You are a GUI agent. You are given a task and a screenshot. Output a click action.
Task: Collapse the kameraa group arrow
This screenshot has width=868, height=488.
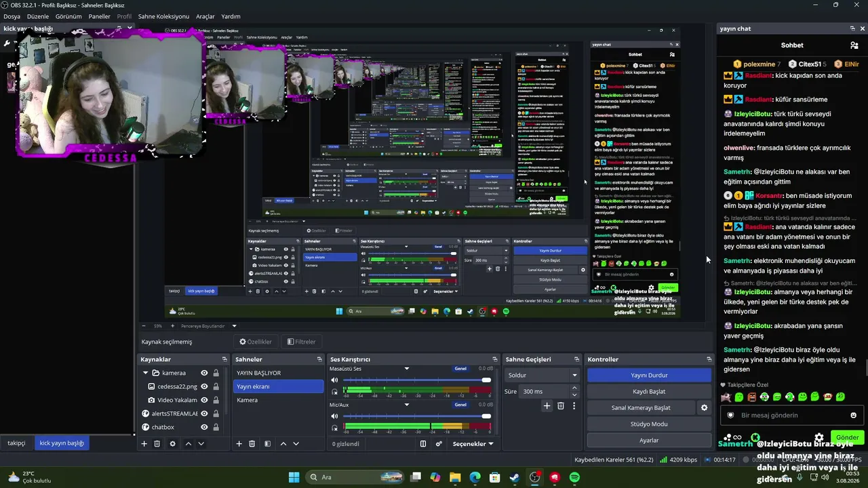[x=145, y=373]
